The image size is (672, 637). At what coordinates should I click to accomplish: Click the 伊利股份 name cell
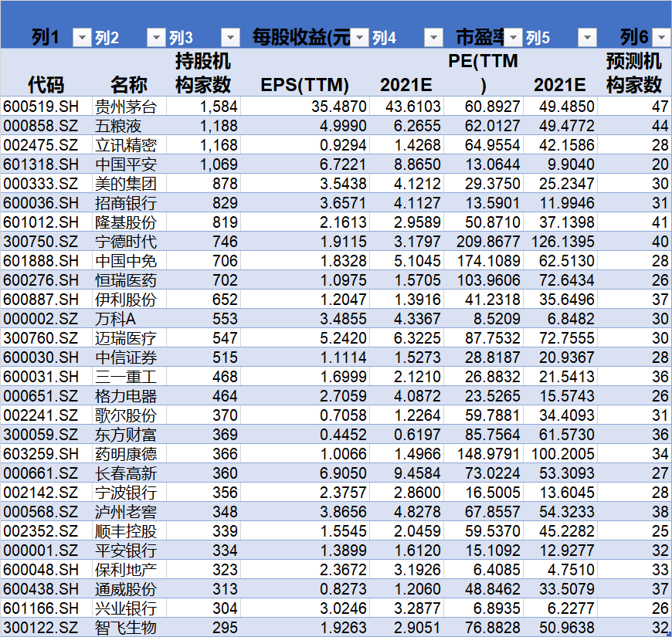coord(129,300)
